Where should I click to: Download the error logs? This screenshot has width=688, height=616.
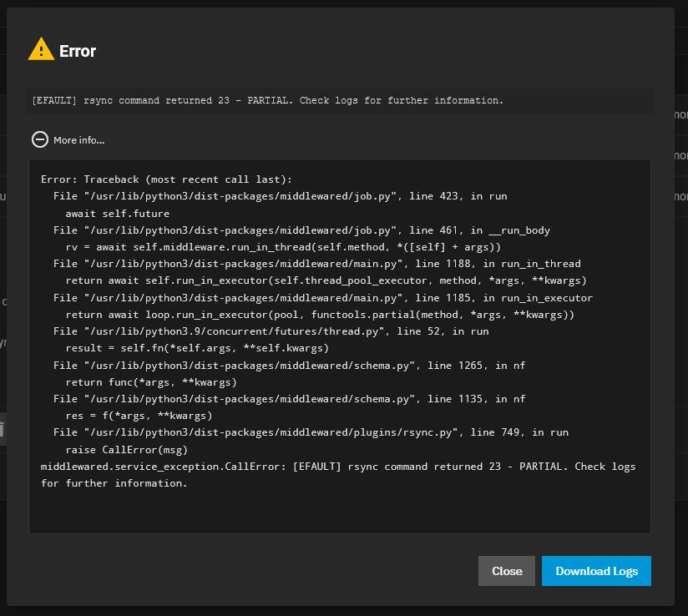click(x=596, y=571)
